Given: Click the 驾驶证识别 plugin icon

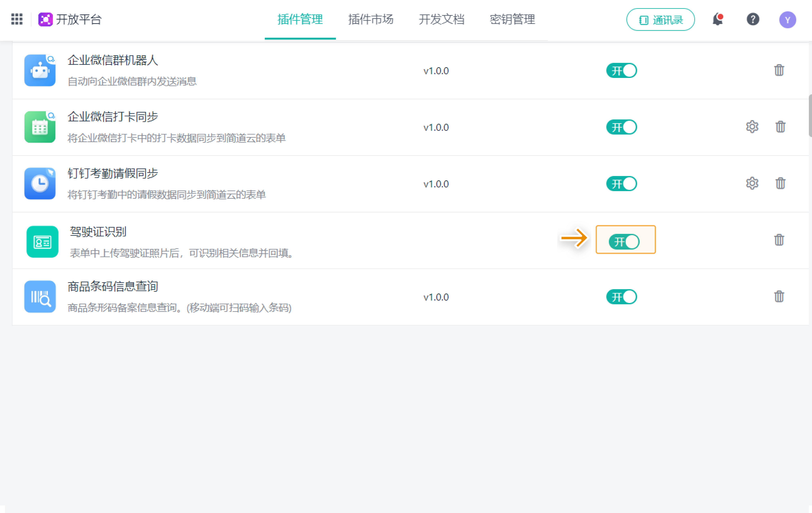Looking at the screenshot, I should 42,242.
